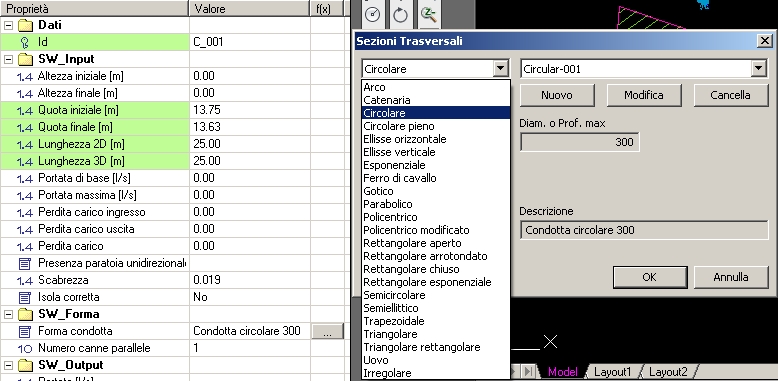Click the Dati folder icon
This screenshot has height=381, width=778.
[25, 25]
